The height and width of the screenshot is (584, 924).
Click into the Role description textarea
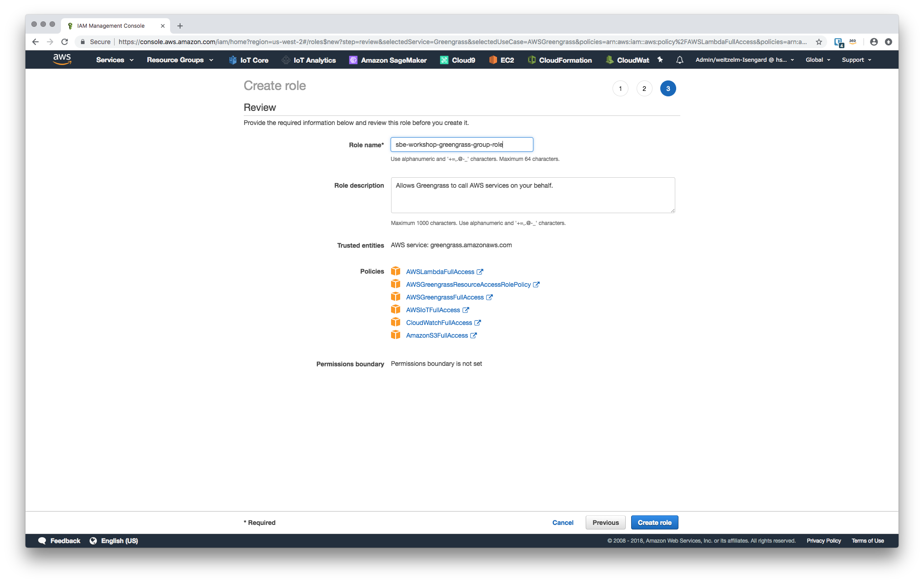pyautogui.click(x=533, y=195)
